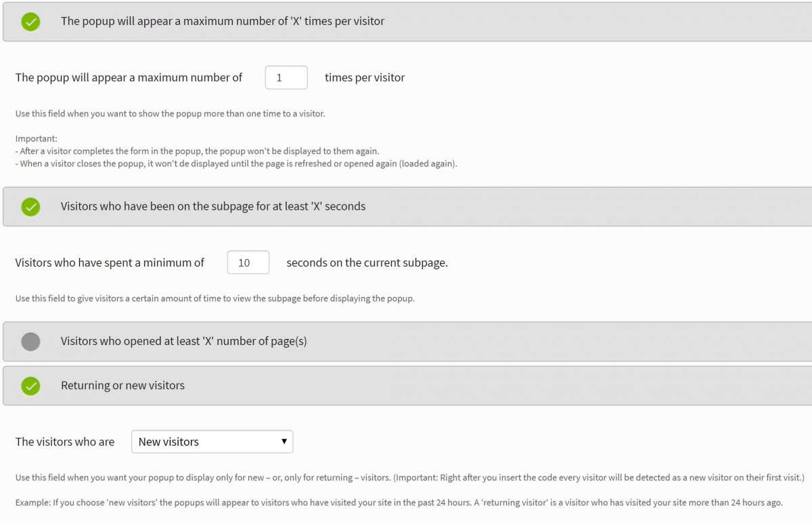This screenshot has width=812, height=523.
Task: Click the 'popup will appear a maximum number of' label
Action: (129, 78)
